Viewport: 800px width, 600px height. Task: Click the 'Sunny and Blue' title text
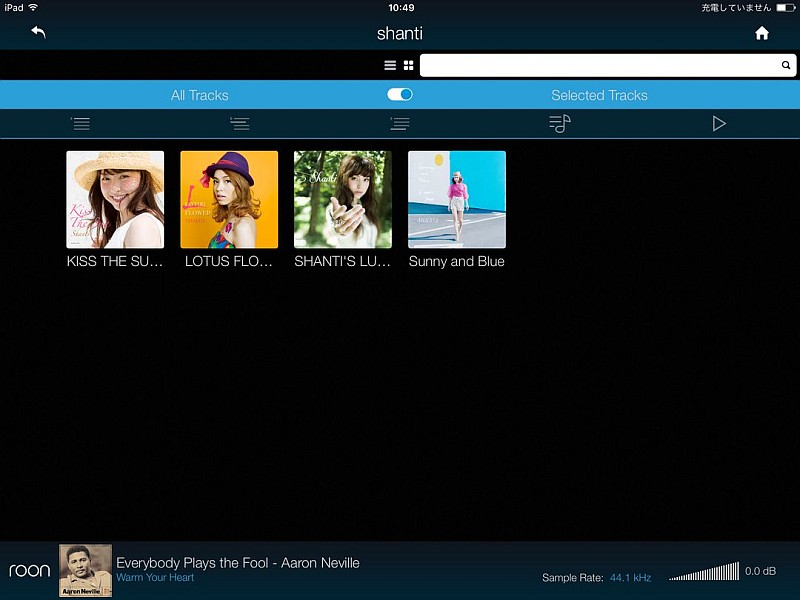(x=457, y=261)
